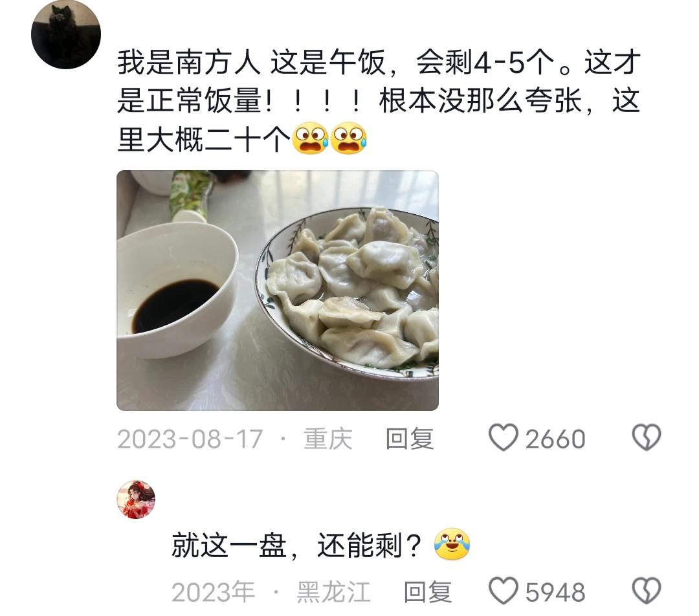
Task: Click the laughing-tears emoji in reply
Action: (452, 544)
